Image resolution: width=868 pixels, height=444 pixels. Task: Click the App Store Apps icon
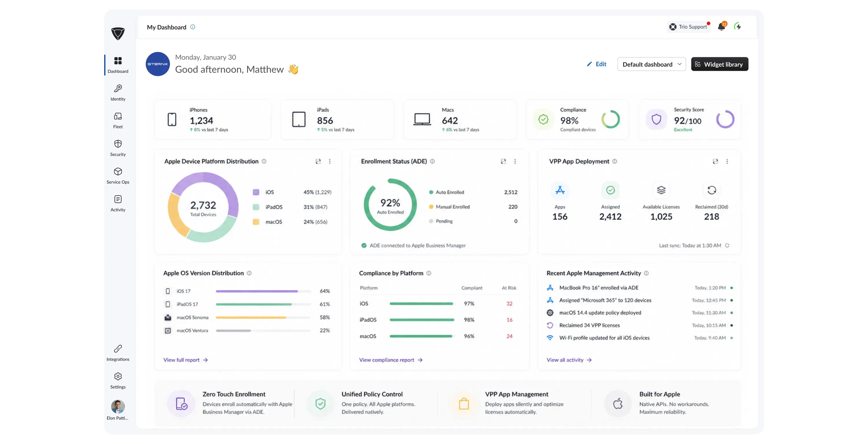[x=560, y=190]
